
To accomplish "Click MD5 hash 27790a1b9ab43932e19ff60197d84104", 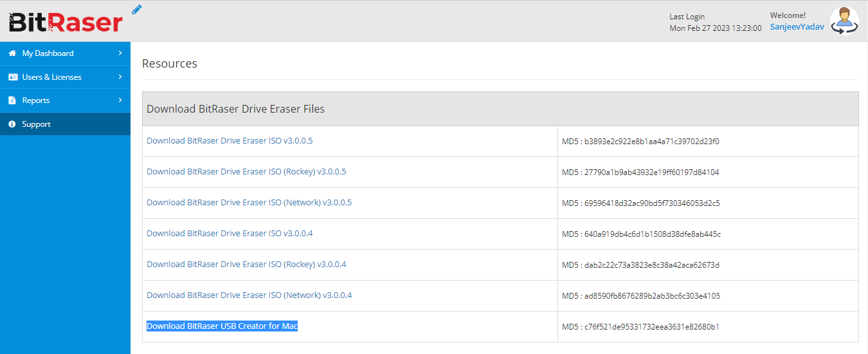I will (x=651, y=172).
